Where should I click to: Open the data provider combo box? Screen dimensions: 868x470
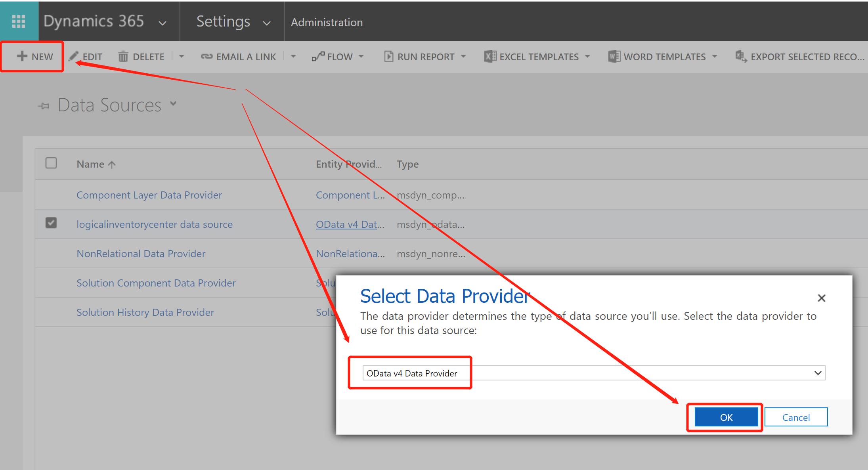click(594, 373)
